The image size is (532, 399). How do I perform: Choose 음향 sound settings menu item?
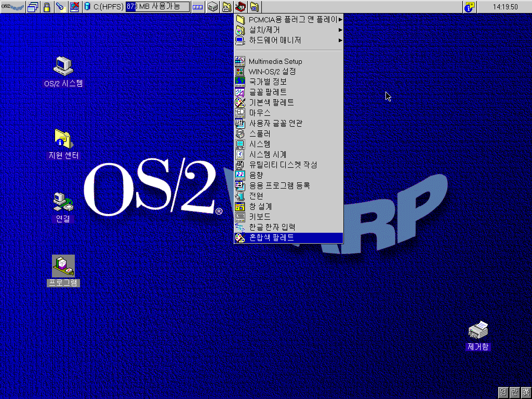(289, 176)
